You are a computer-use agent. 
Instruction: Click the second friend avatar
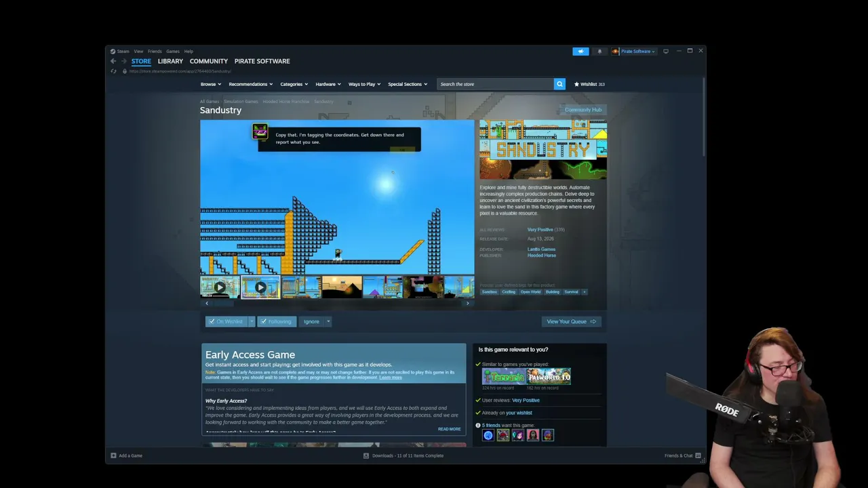click(x=503, y=435)
